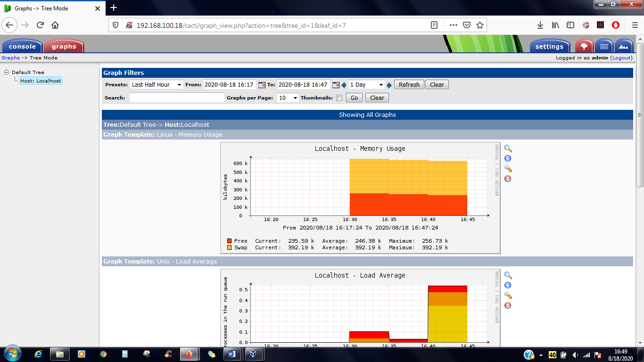Click Clear button next to Refresh
The height and width of the screenshot is (362, 644).
click(x=437, y=85)
